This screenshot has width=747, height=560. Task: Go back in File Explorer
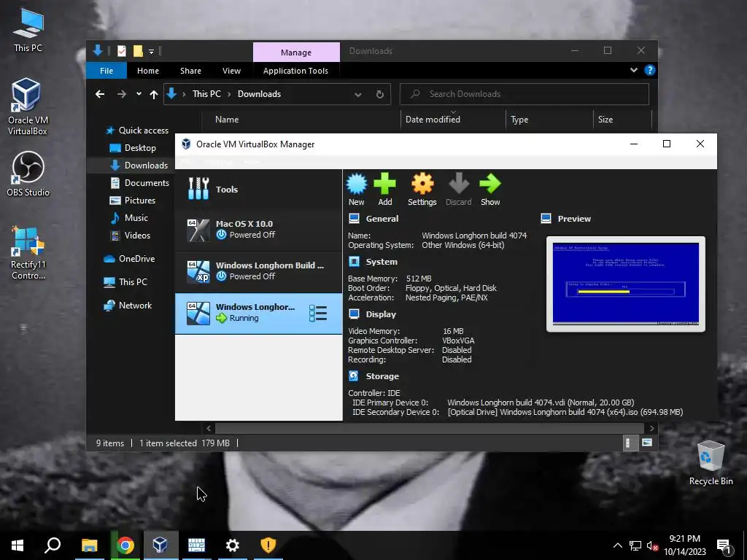point(99,94)
